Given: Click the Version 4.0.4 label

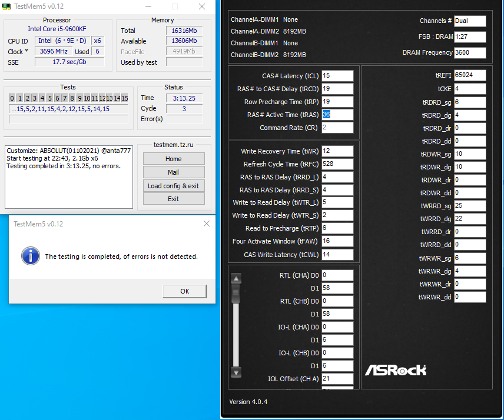Looking at the screenshot, I should (248, 402).
